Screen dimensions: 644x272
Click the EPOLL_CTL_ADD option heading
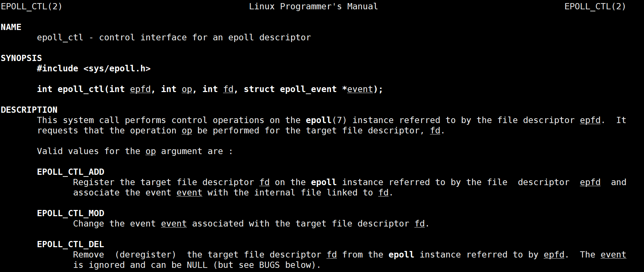click(71, 172)
